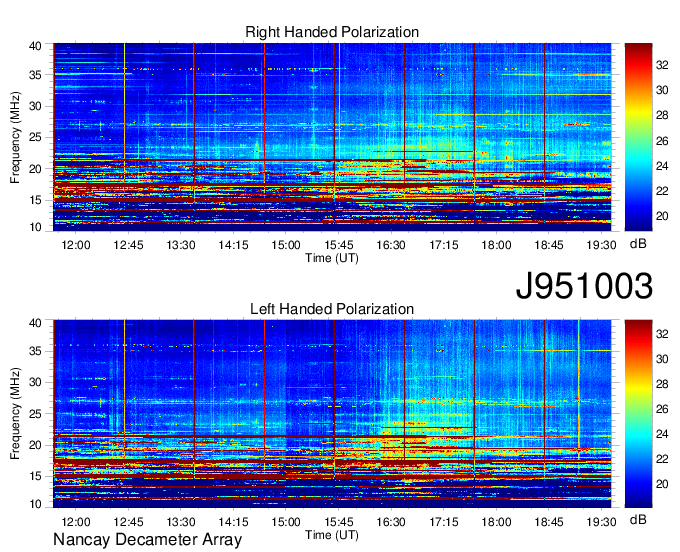
Task: Click the 16:30 time tick under Right Handed plot
Action: (x=391, y=245)
